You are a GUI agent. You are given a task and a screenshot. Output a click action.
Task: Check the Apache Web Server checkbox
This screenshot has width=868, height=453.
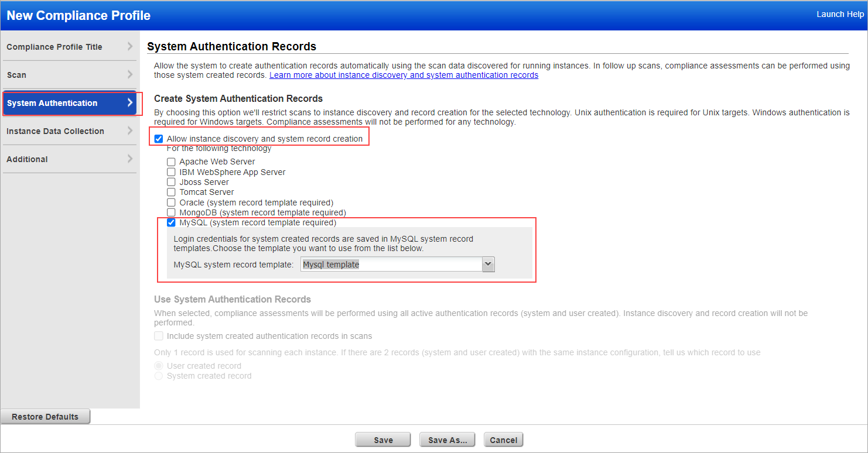tap(171, 162)
